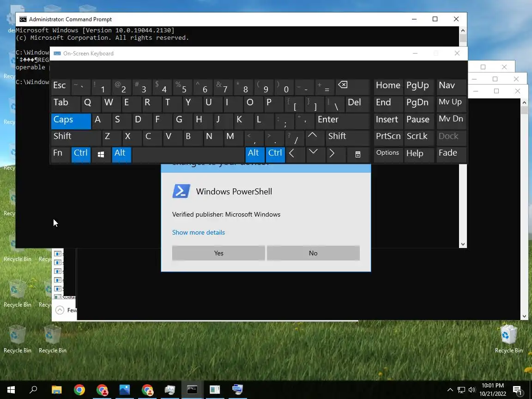Tap the Pause key
Viewport: 532px width, 399px height.
coord(419,121)
